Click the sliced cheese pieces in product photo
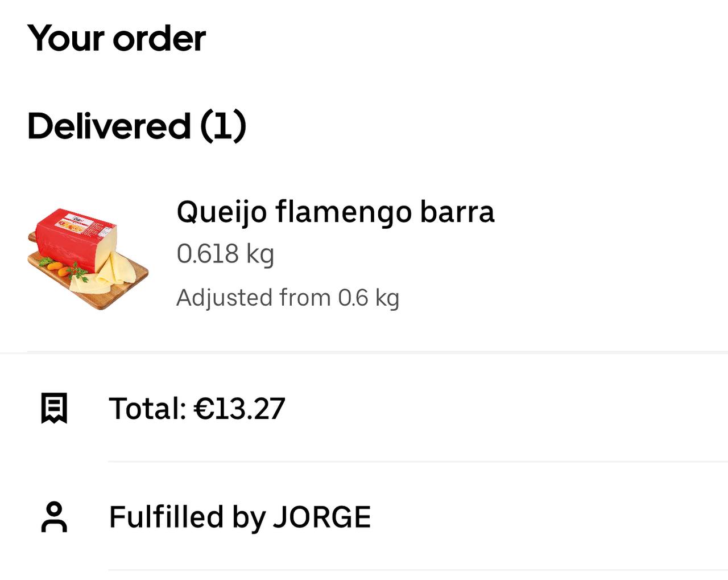728x580 pixels. (x=117, y=272)
